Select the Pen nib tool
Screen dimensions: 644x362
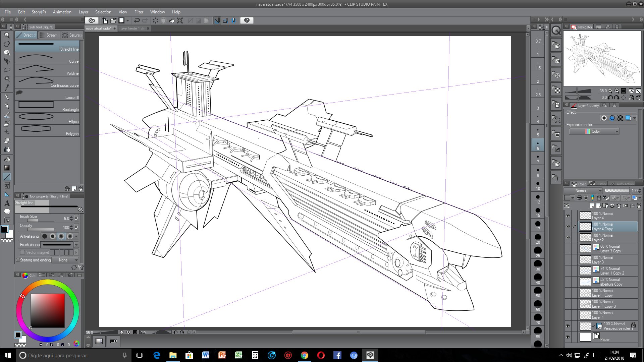7,97
